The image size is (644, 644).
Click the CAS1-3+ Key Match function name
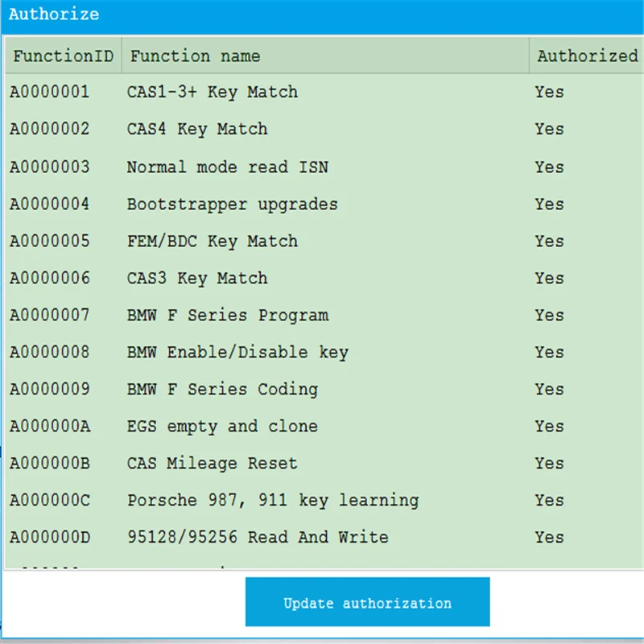point(213,92)
